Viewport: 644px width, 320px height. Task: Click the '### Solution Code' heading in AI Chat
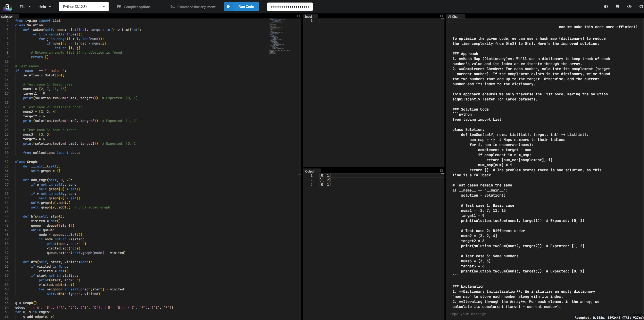coord(471,109)
